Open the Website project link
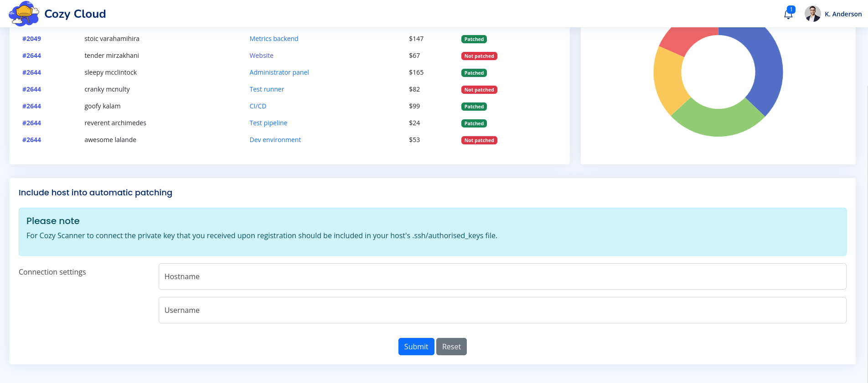 click(261, 56)
